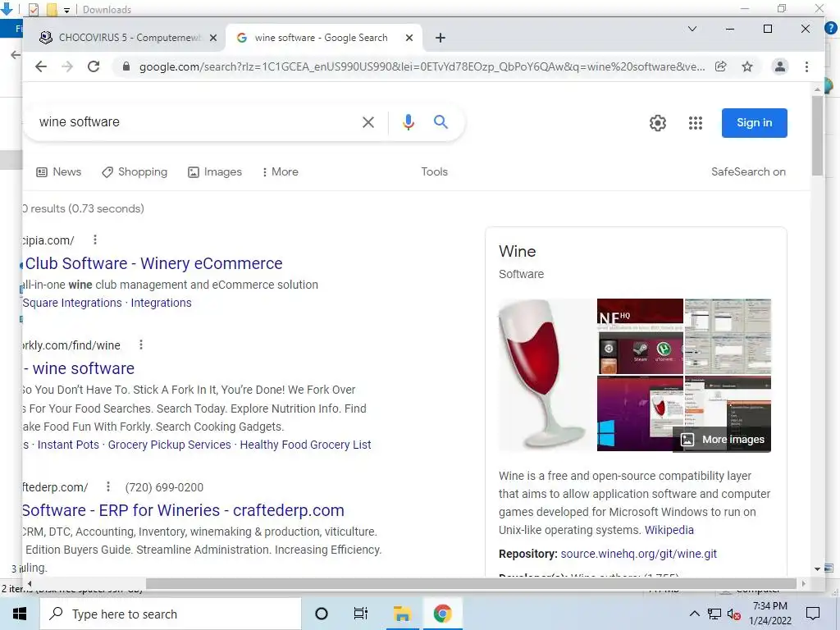The image size is (840, 630).
Task: Open Google quick settings gear
Action: point(658,123)
